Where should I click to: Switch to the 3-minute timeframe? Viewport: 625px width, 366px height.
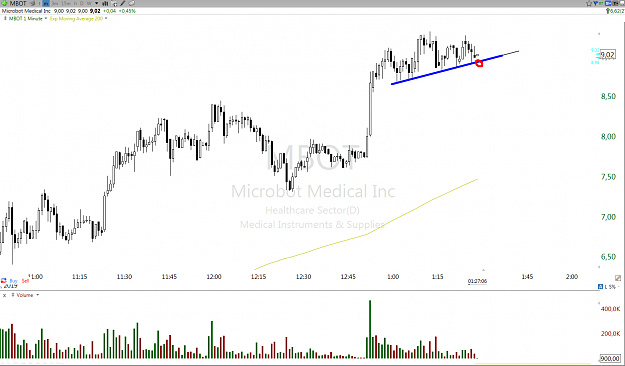pyautogui.click(x=55, y=3)
